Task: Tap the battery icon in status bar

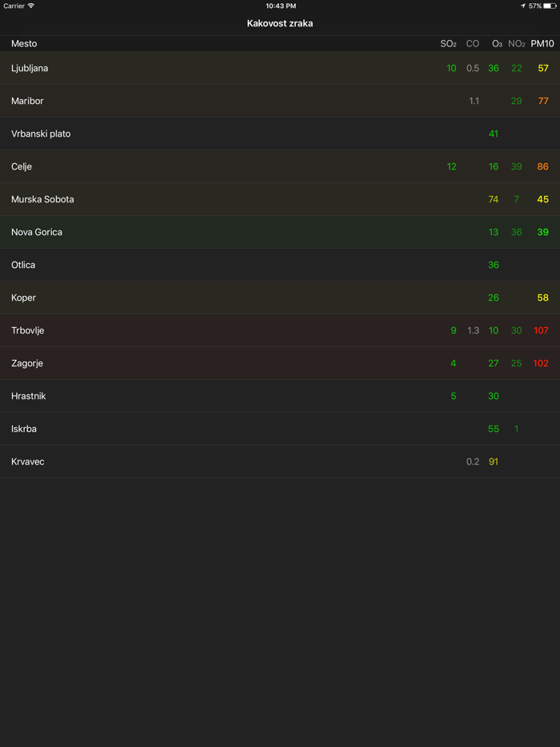Action: 550,6
